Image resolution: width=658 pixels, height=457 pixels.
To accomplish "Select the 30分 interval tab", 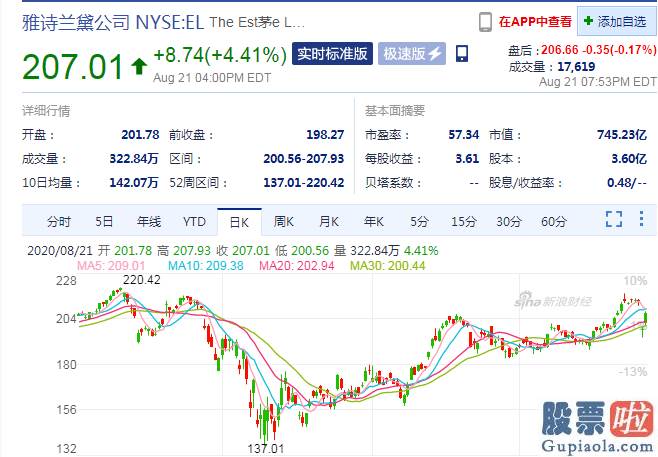I will click(x=509, y=221).
